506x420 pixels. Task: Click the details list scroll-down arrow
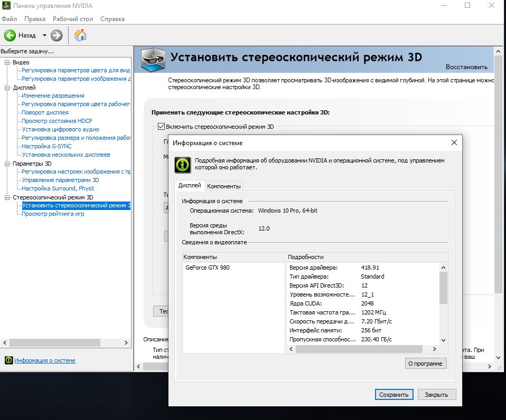coord(443,340)
